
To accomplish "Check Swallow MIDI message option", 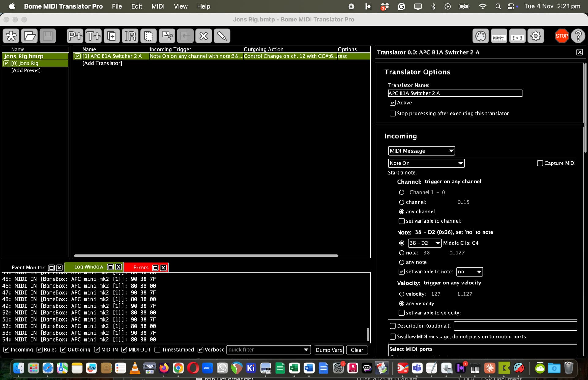I will coord(393,337).
